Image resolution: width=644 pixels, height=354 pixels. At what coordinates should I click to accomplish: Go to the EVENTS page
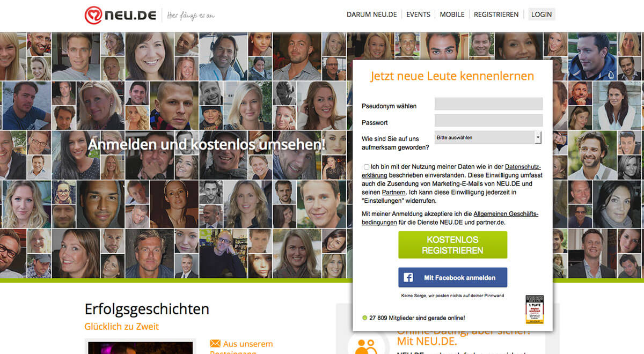coord(419,14)
